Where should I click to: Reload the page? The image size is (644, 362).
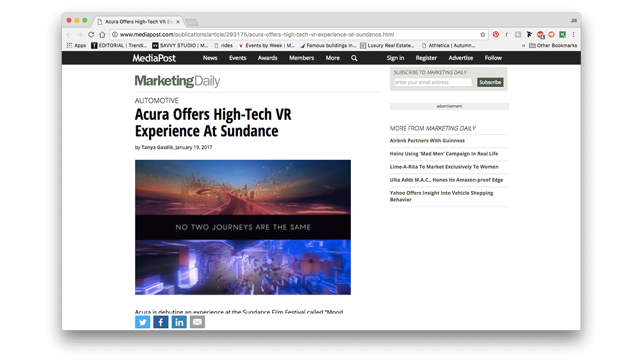(91, 34)
